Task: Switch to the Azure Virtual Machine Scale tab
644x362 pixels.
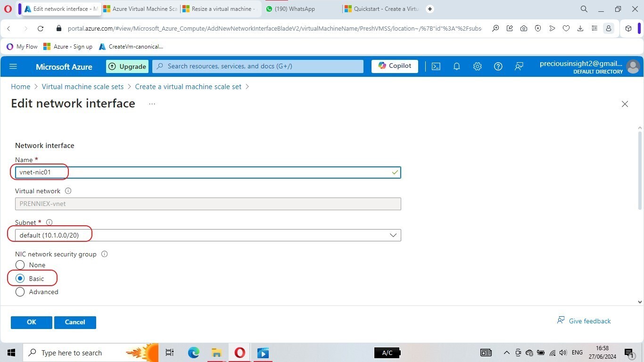Action: tap(140, 9)
